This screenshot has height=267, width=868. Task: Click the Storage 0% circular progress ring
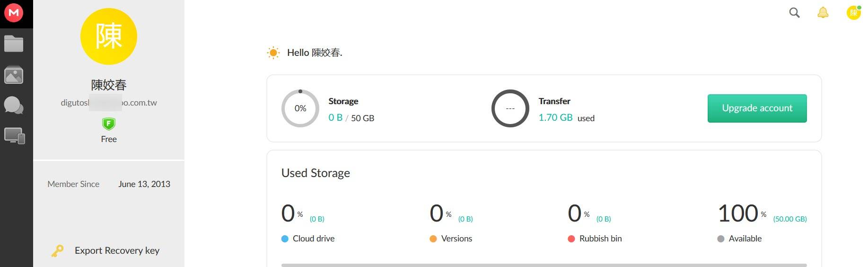coord(300,108)
